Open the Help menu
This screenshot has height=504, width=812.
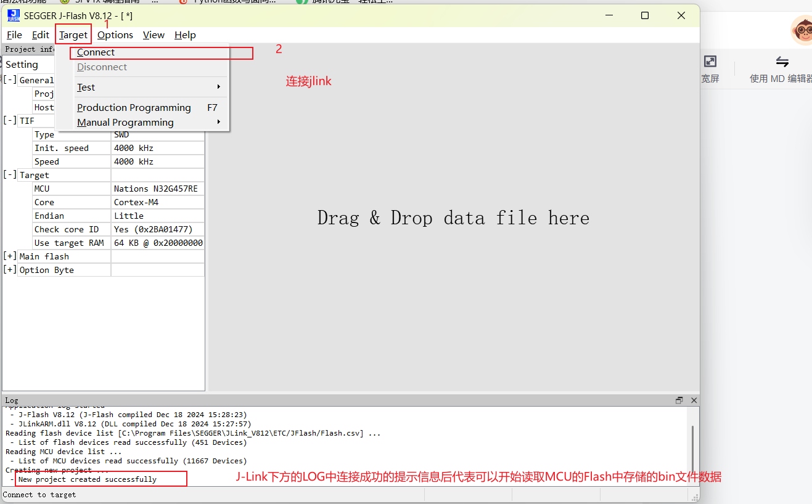click(185, 35)
